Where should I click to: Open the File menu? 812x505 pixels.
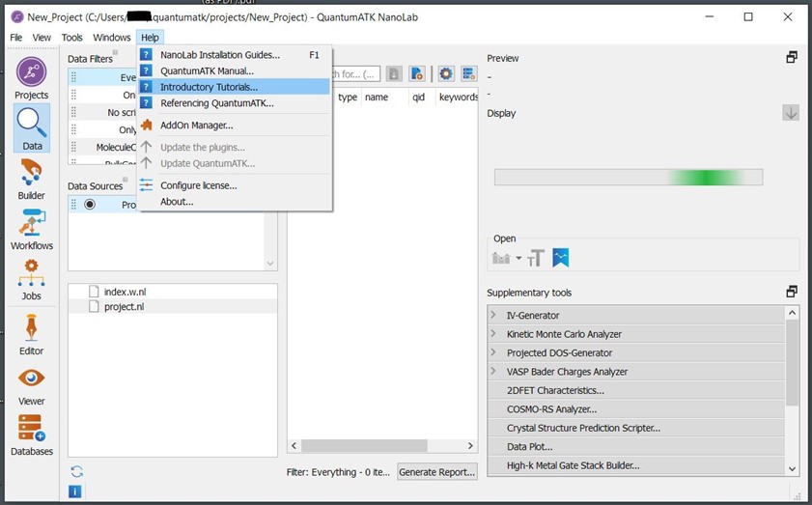(x=16, y=38)
